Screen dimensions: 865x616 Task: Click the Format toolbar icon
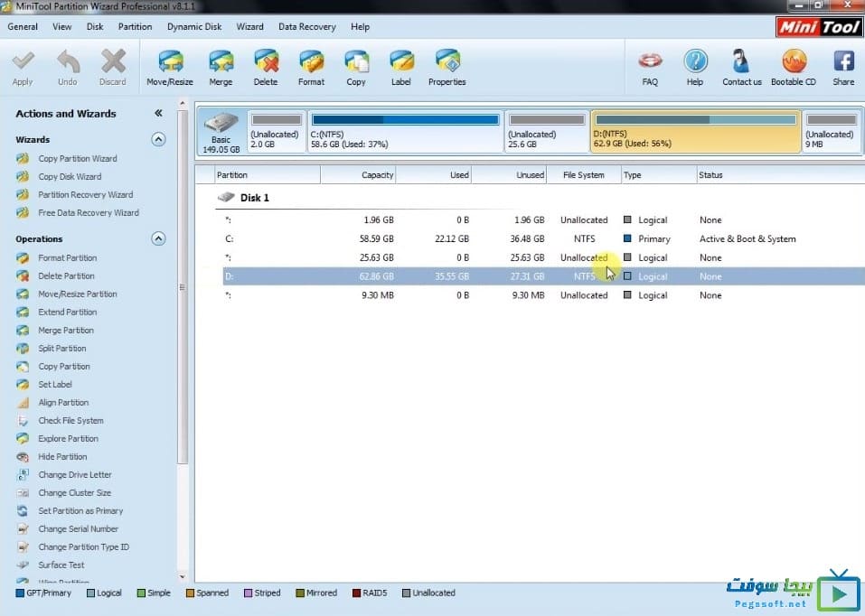pyautogui.click(x=311, y=61)
